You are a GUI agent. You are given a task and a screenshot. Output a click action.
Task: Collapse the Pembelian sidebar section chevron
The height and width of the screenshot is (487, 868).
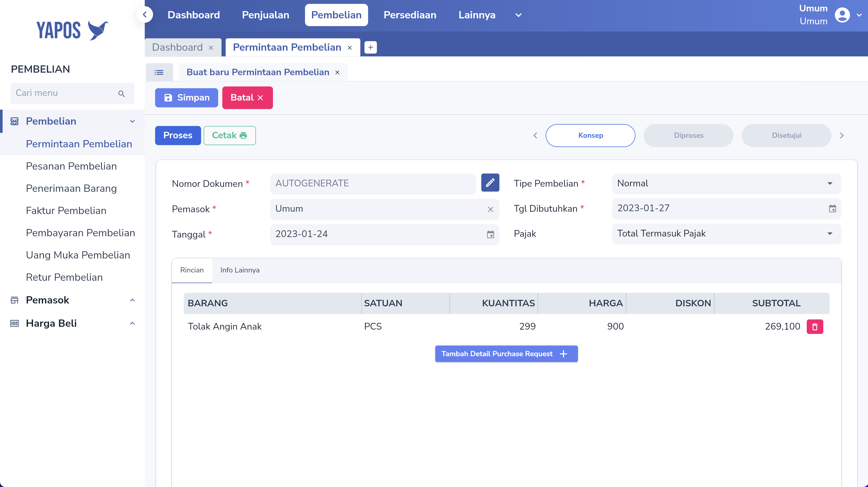132,121
